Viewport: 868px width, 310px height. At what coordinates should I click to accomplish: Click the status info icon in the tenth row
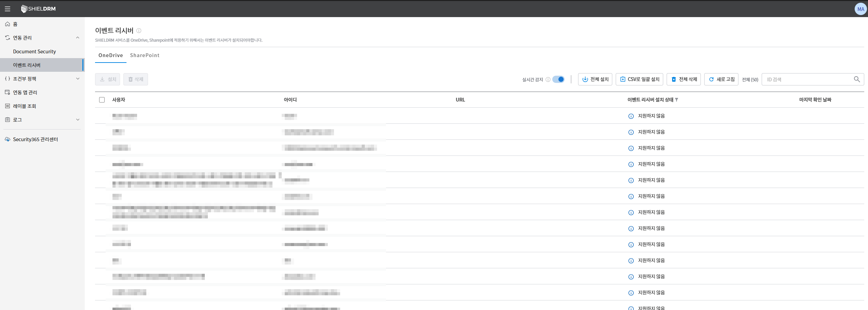click(631, 261)
